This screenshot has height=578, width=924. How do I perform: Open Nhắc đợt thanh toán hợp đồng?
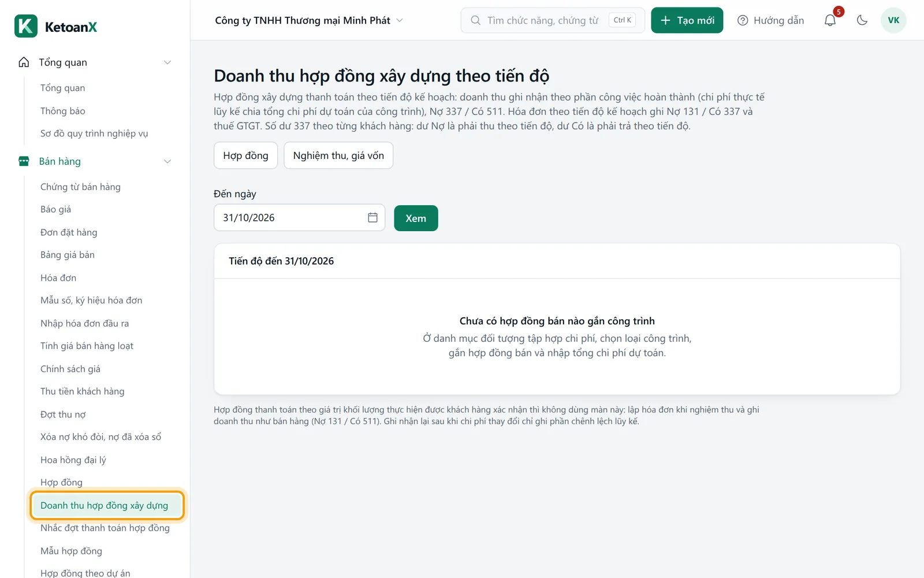coord(105,528)
